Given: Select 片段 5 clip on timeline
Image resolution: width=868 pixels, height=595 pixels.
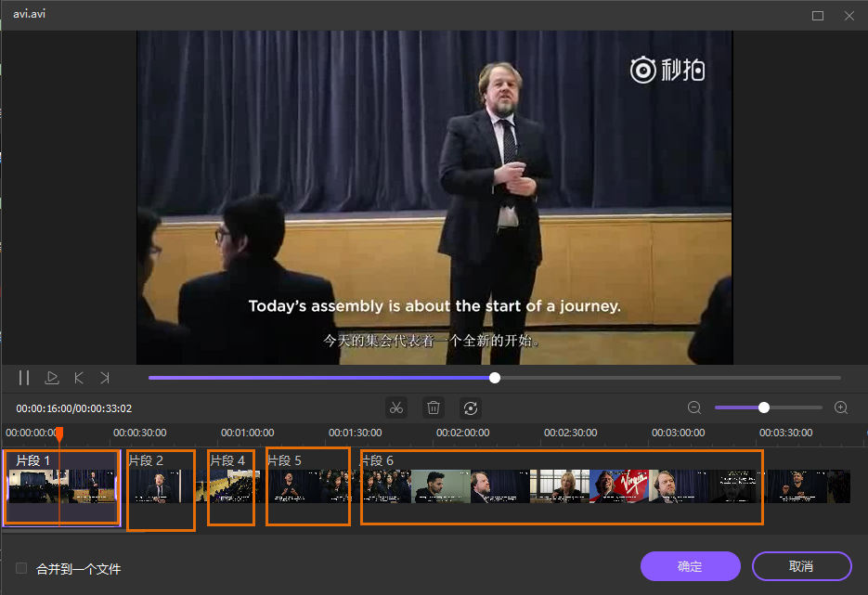Looking at the screenshot, I should pos(308,487).
